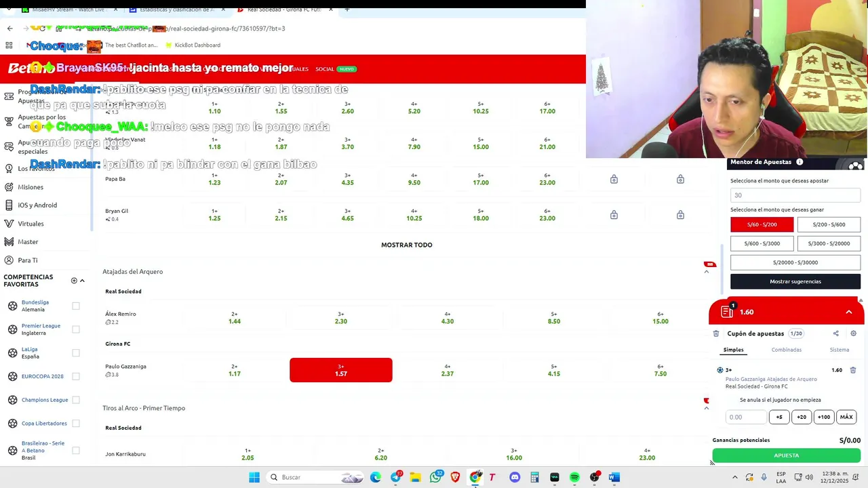Check the Copa Libertadores checkbox
Viewport: 868px width, 488px height.
coord(76,423)
